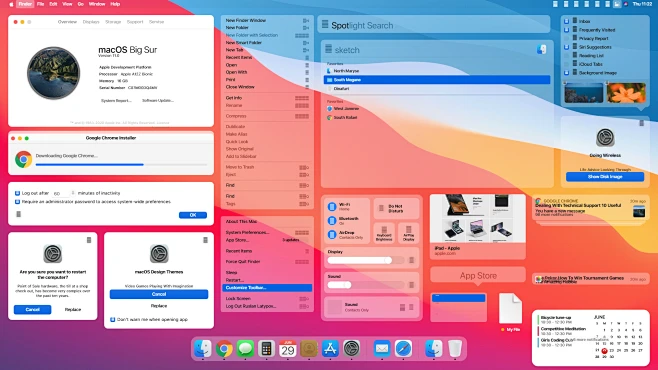The height and width of the screenshot is (370, 658).
Task: Click minutes stepper next to Log out after
Action: [73, 193]
